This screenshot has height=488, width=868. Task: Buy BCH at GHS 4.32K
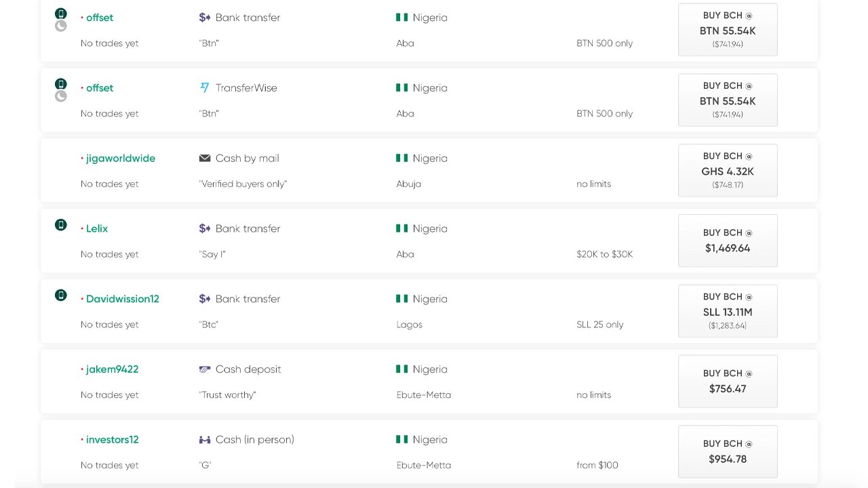728,170
